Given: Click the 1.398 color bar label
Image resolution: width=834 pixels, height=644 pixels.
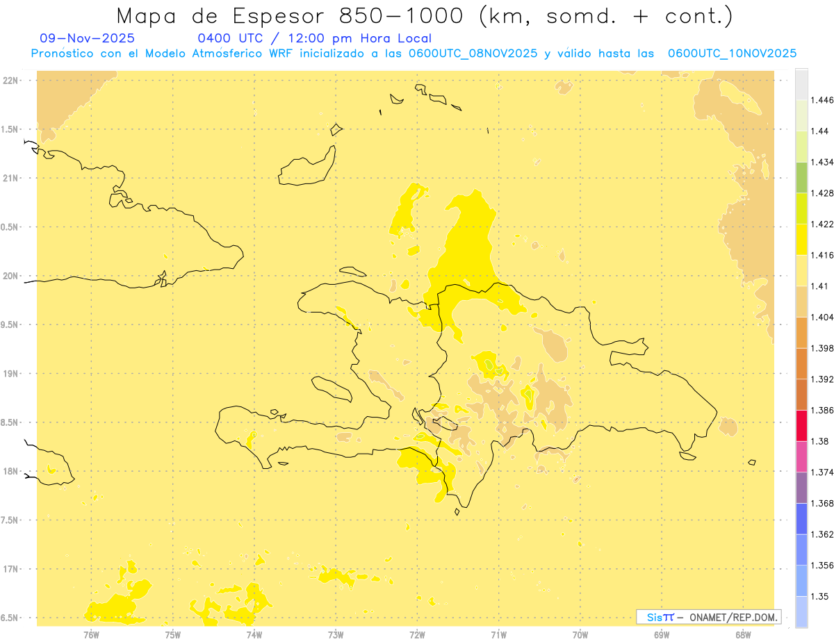Looking at the screenshot, I should coord(822,348).
